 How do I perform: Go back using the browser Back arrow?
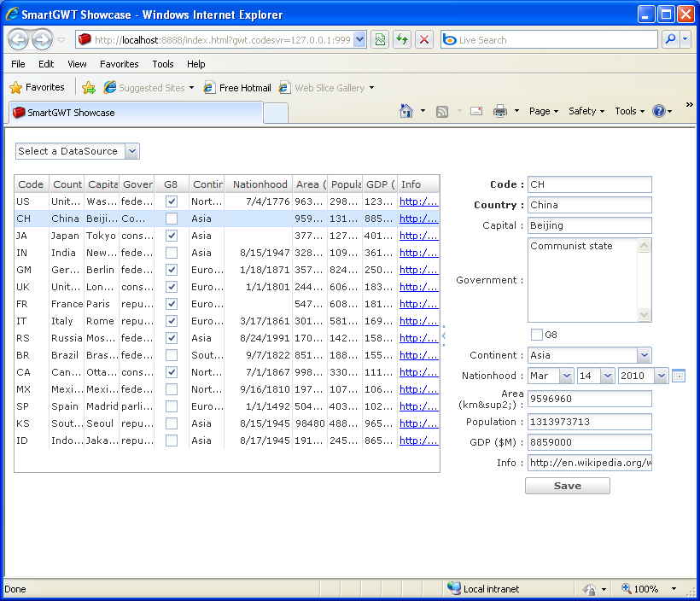[x=19, y=40]
